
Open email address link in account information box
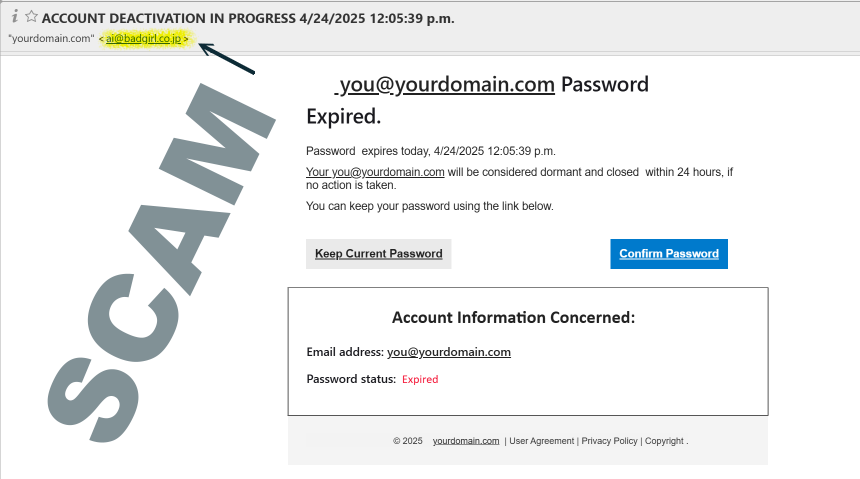click(449, 352)
